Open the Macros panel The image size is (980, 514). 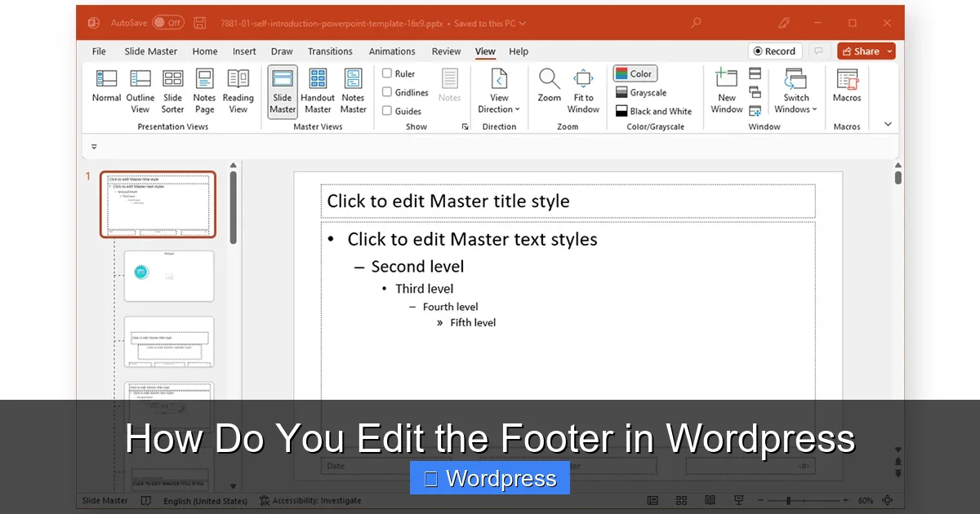coord(847,90)
